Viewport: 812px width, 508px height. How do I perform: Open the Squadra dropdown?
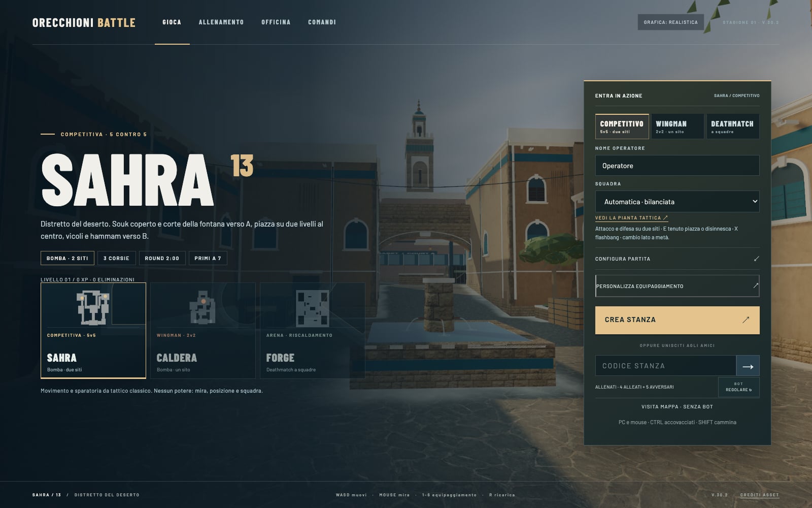pyautogui.click(x=677, y=202)
